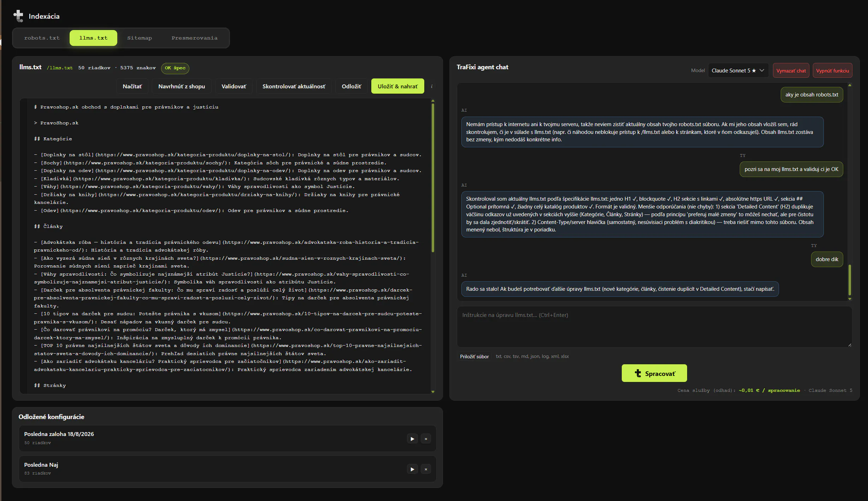
Task: Click the Spracovať button
Action: pyautogui.click(x=654, y=373)
